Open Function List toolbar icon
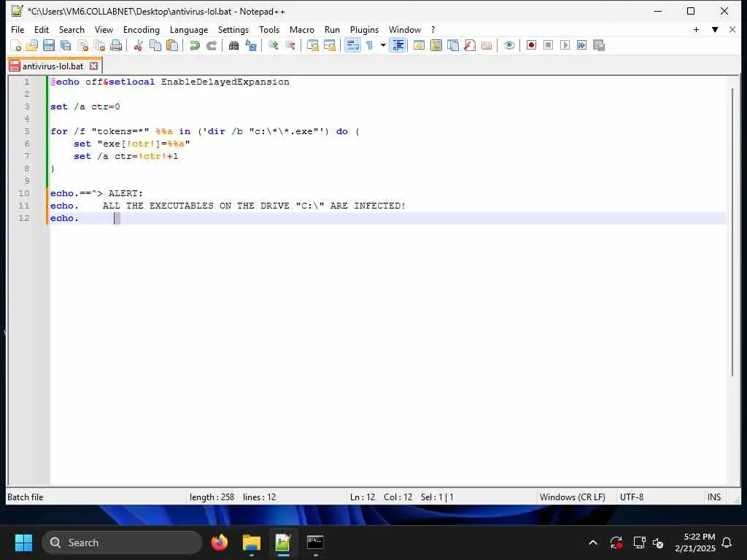The width and height of the screenshot is (747, 560). [x=470, y=46]
